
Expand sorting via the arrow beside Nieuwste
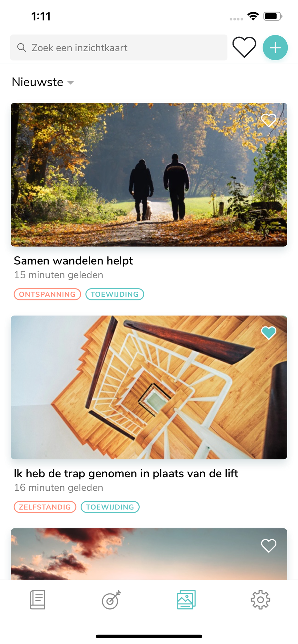coord(71,83)
